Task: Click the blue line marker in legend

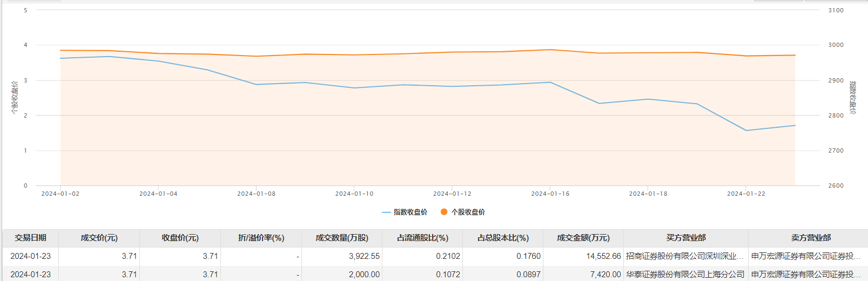Action: pos(386,213)
